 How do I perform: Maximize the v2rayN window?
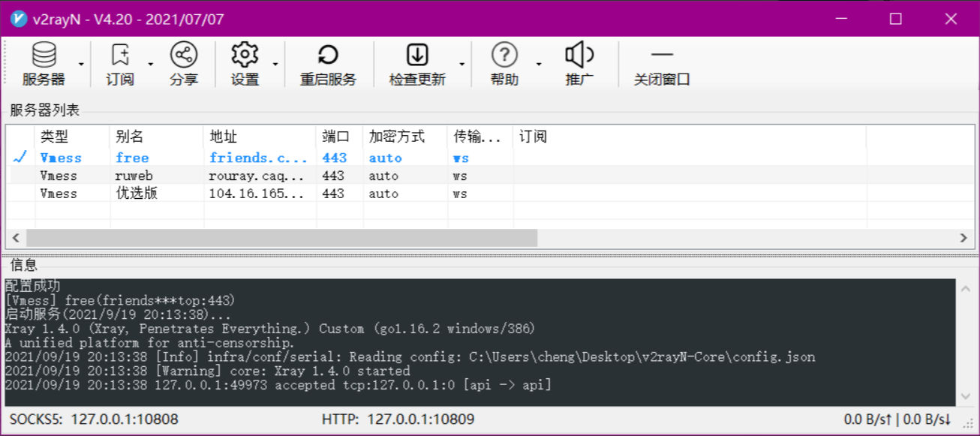coord(895,19)
